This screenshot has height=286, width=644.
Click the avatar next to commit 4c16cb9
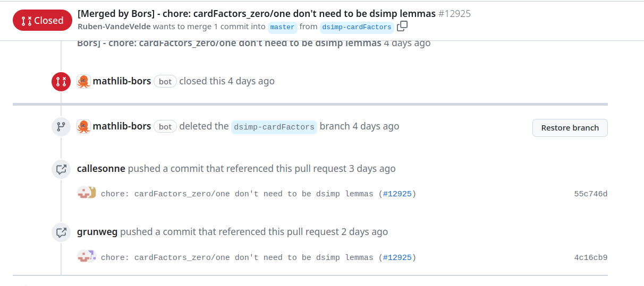87,256
